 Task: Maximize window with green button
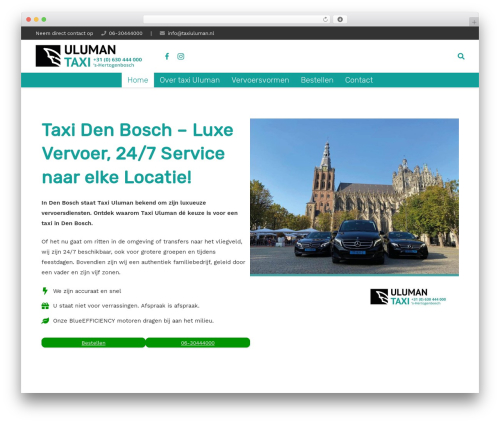(x=44, y=19)
